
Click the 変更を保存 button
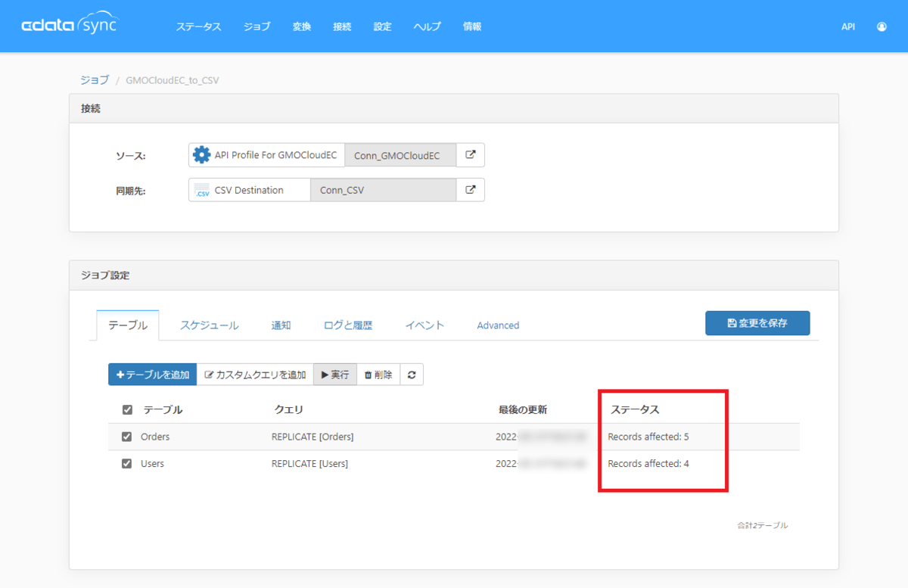(x=757, y=323)
